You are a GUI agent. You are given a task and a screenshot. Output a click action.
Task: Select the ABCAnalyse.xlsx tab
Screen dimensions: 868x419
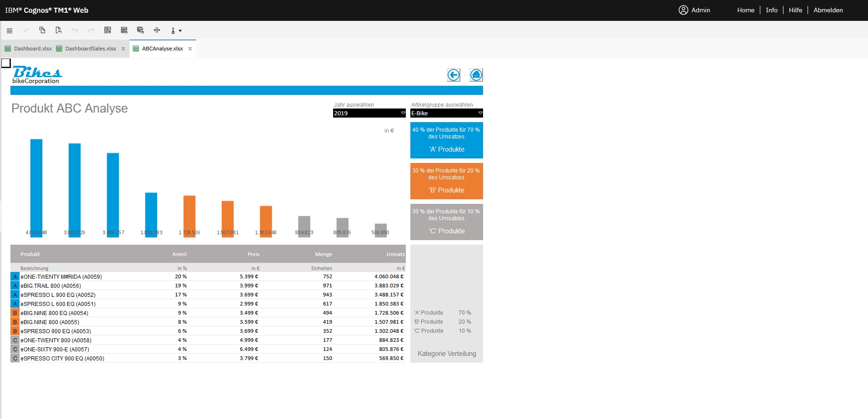[x=162, y=49]
